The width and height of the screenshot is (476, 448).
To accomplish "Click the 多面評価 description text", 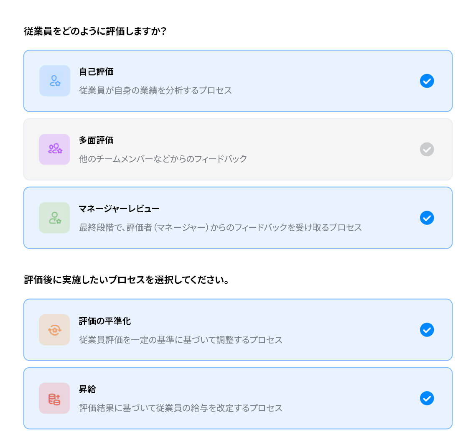I will point(162,159).
